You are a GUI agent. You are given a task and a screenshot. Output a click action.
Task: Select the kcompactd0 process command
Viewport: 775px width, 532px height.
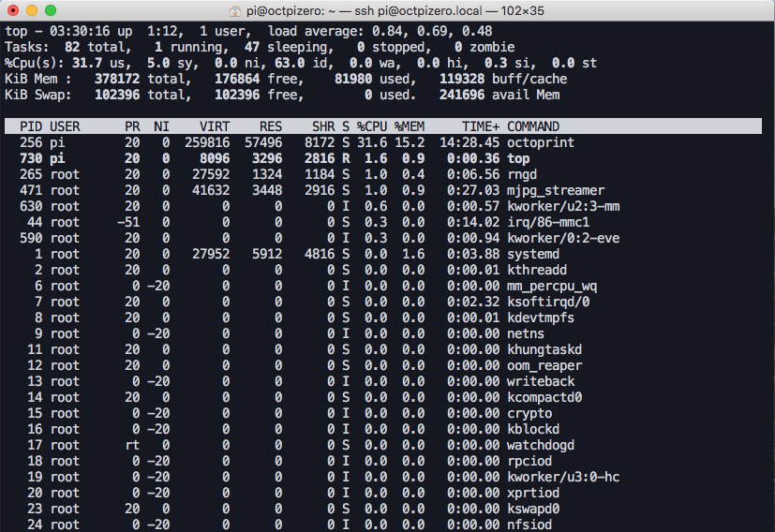click(544, 396)
